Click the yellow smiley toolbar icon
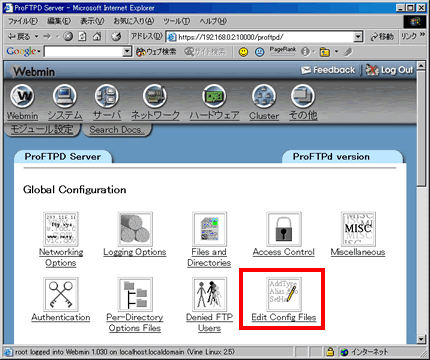The height and width of the screenshot is (360, 430). pos(244,52)
